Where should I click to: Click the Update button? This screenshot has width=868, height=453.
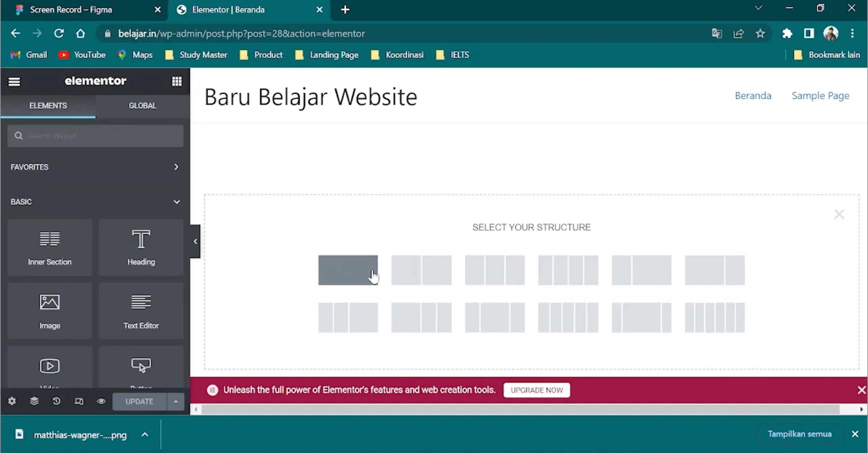pyautogui.click(x=139, y=401)
